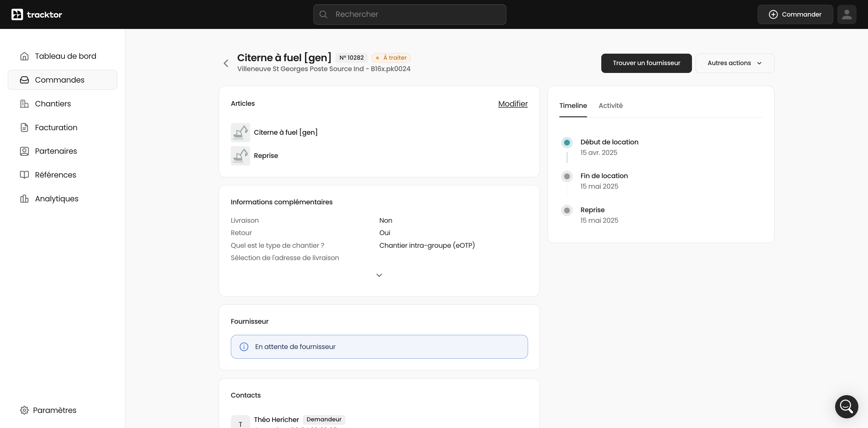The width and height of the screenshot is (868, 428).
Task: Click the Paramètres gear icon
Action: [x=24, y=410]
